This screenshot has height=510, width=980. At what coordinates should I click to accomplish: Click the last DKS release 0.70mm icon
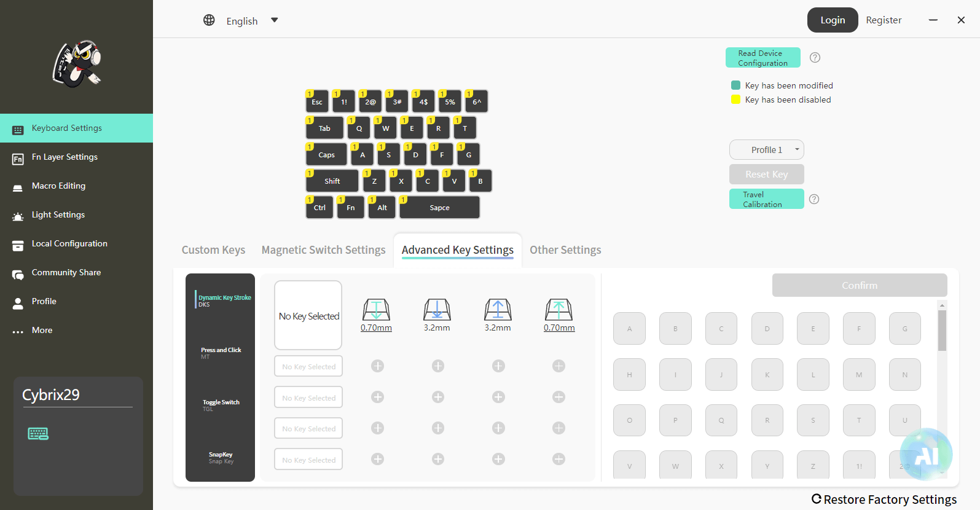tap(559, 310)
